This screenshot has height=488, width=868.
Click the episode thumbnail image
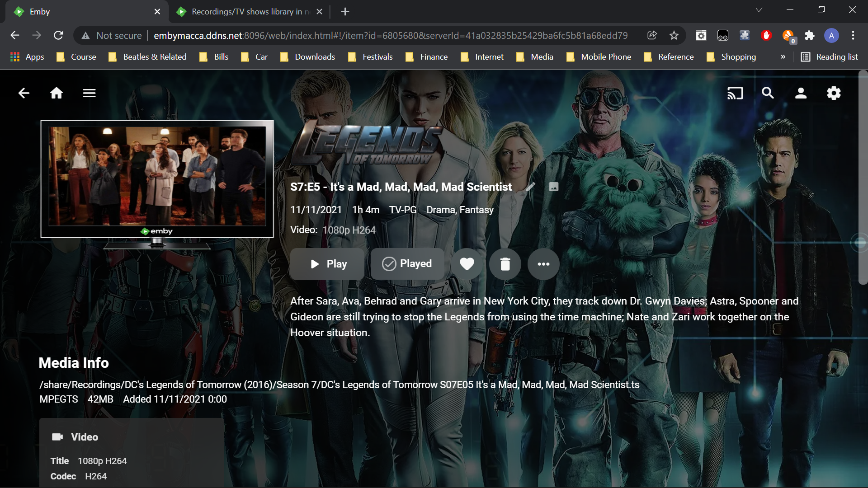157,176
